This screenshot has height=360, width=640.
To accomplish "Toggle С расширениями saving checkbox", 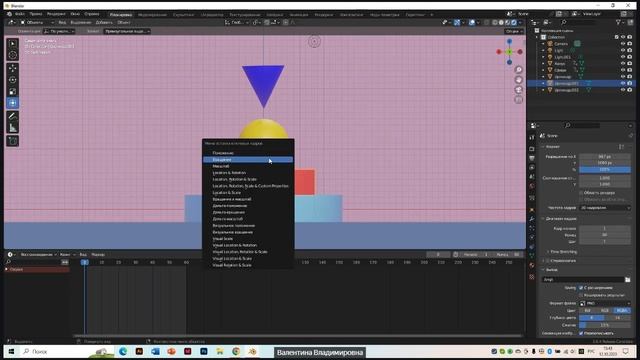I will pos(581,288).
